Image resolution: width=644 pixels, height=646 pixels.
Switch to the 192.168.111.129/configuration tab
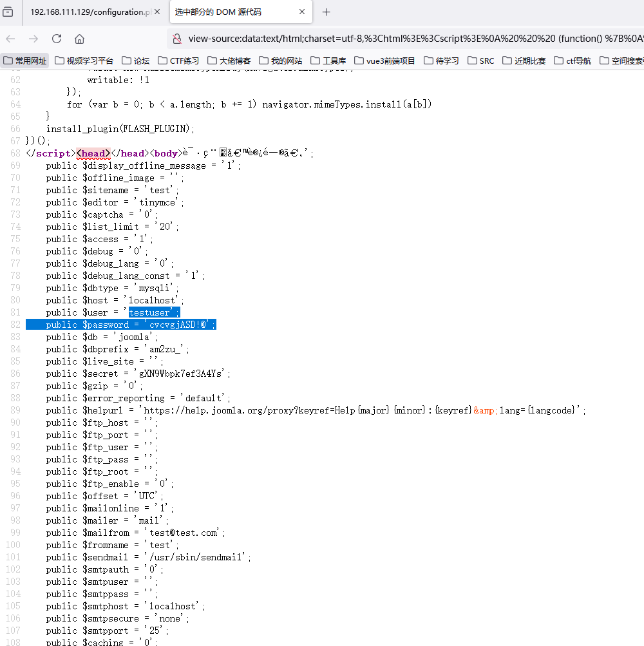coord(90,12)
